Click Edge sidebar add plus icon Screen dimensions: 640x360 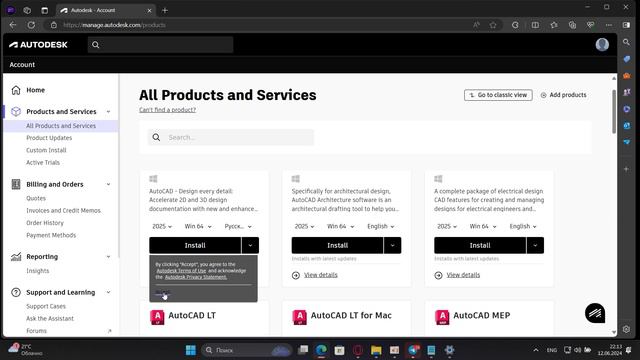tap(627, 169)
